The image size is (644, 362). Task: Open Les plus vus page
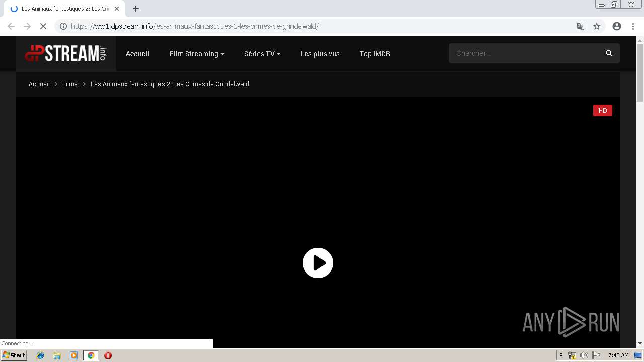(x=320, y=54)
